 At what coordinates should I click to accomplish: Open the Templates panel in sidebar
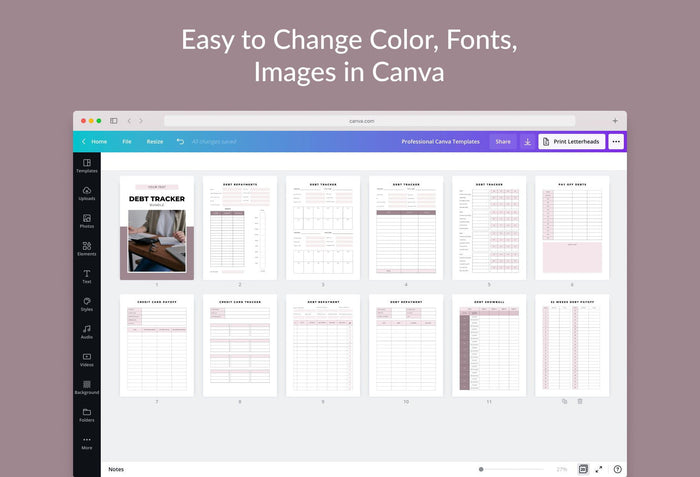pos(87,166)
